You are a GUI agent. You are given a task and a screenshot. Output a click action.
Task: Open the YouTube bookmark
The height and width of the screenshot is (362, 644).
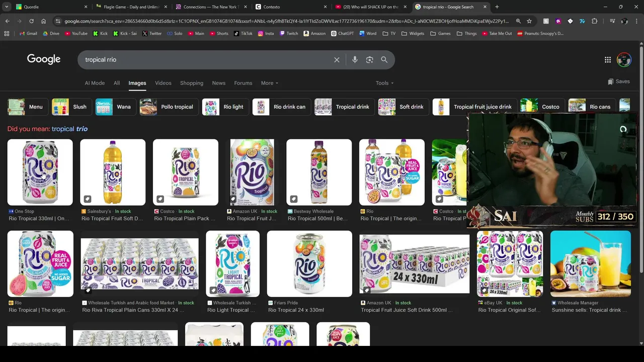pos(75,34)
